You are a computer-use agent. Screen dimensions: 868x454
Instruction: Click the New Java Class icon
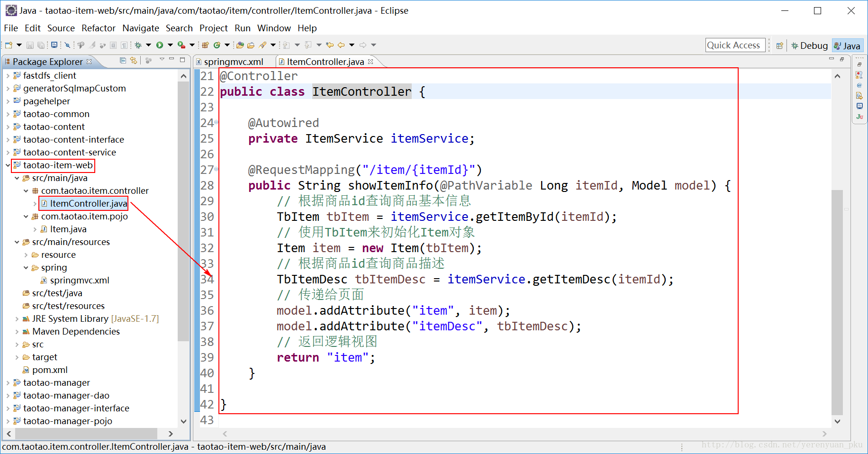217,45
